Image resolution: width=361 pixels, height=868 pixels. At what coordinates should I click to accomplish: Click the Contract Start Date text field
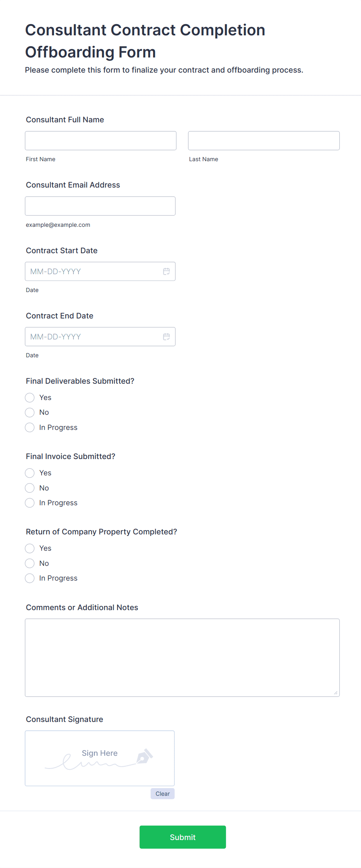(x=93, y=271)
